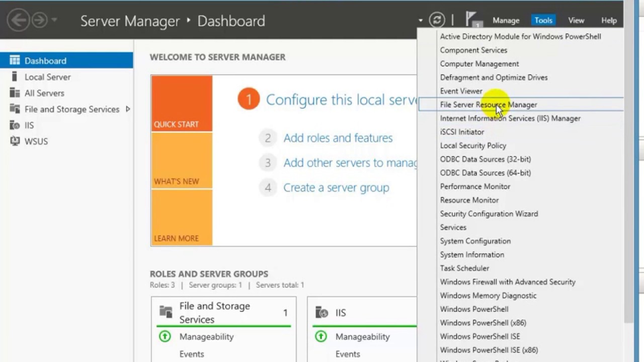Screen dimensions: 644x362
Task: Click the WHAT'S NEW tile
Action: [x=182, y=161]
